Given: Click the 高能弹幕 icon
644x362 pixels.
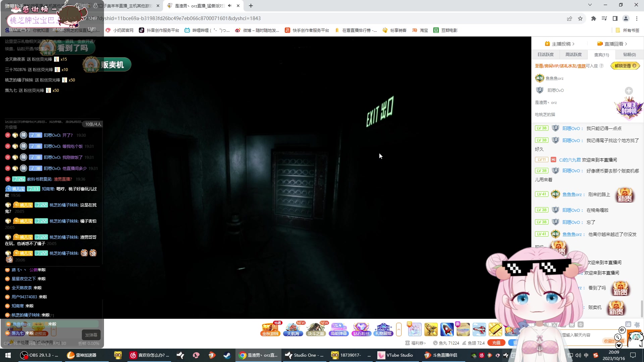Looking at the screenshot, I should (x=339, y=329).
